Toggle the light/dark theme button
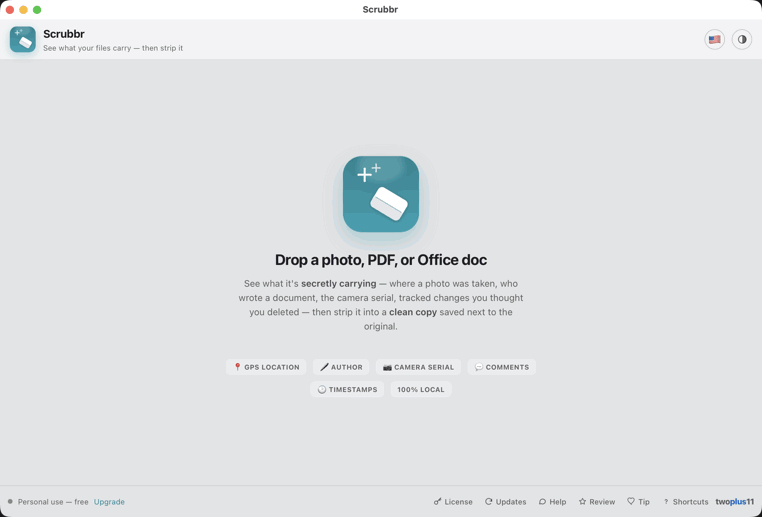Image resolution: width=762 pixels, height=517 pixels. [x=742, y=39]
